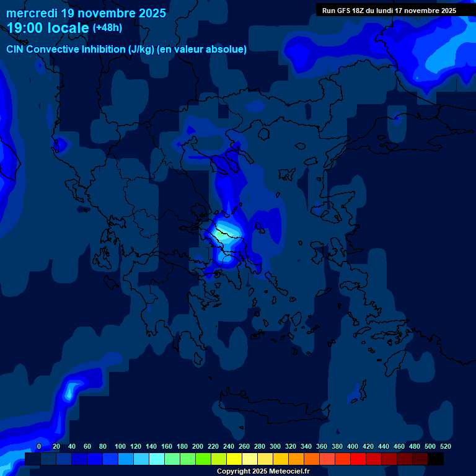Click the CIN Convective Inhibition title

tap(126, 49)
